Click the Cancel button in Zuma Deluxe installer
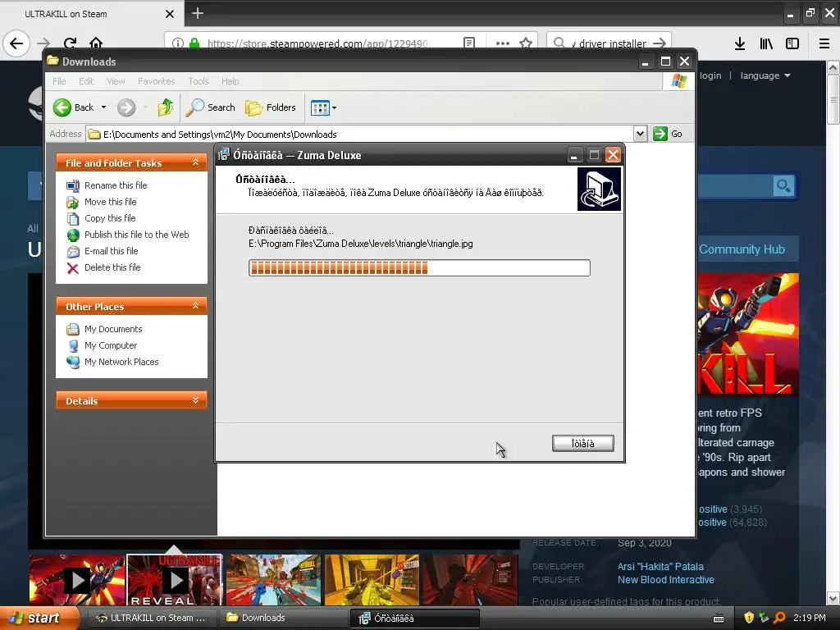 coord(583,443)
